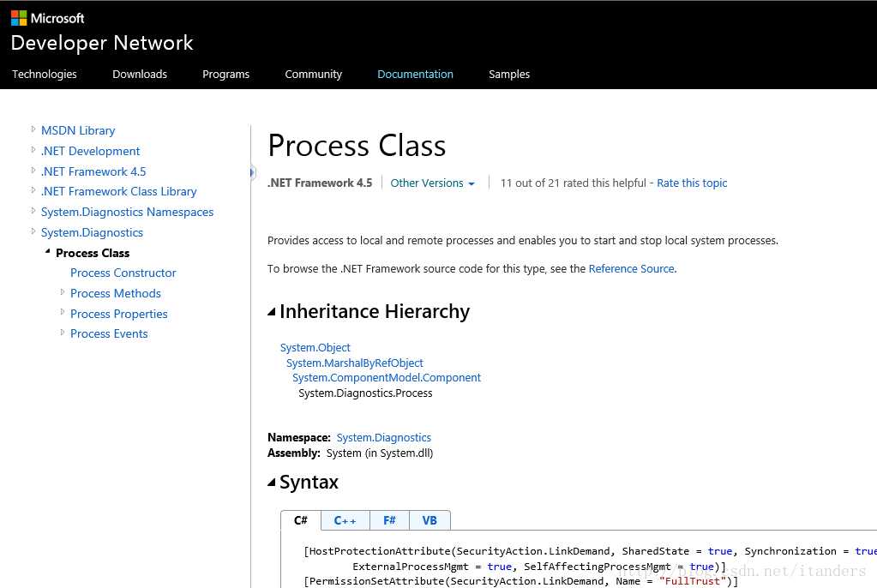Screen dimensions: 877x588
Task: Collapse the sidebar with the splitter handle
Action: point(252,172)
